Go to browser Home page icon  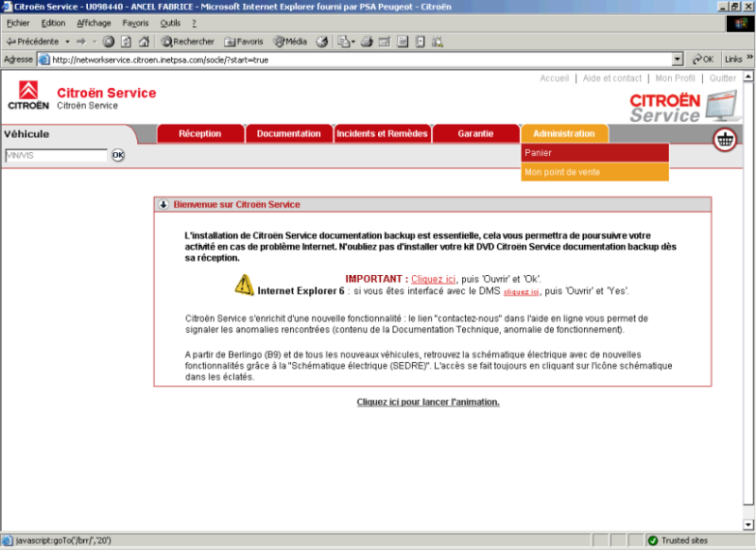click(x=144, y=42)
